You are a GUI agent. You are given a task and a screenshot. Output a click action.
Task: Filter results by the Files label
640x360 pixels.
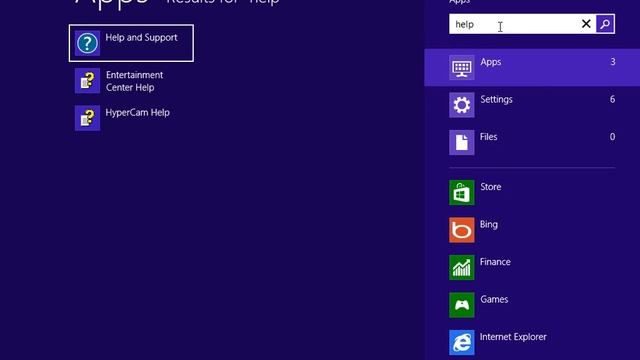pyautogui.click(x=489, y=137)
